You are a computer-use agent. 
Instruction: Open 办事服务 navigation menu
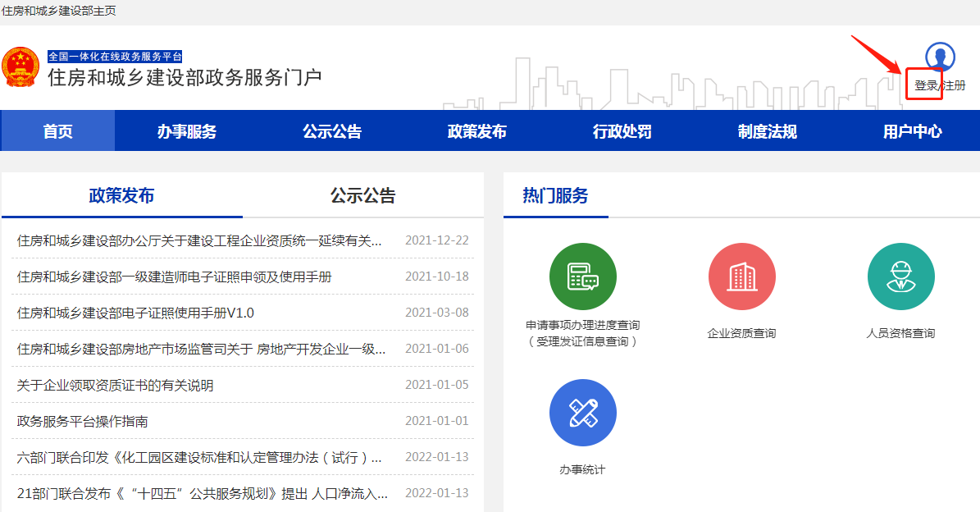point(187,131)
